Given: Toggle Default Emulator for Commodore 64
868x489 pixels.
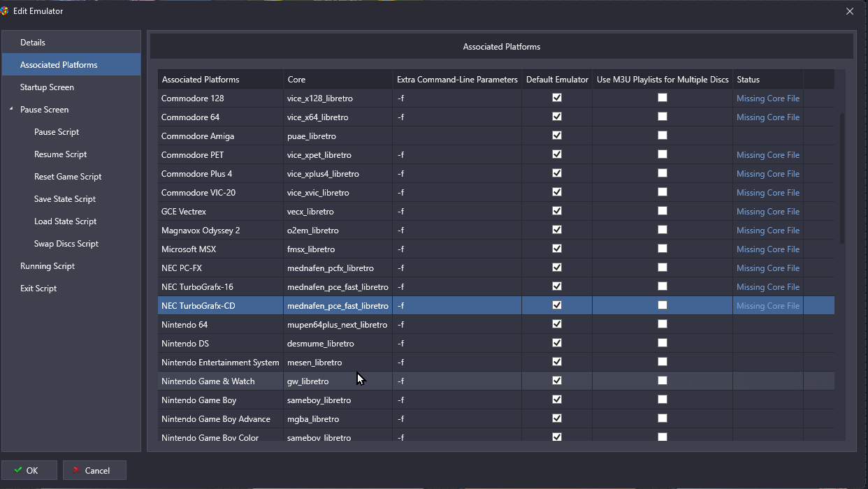Looking at the screenshot, I should point(557,117).
